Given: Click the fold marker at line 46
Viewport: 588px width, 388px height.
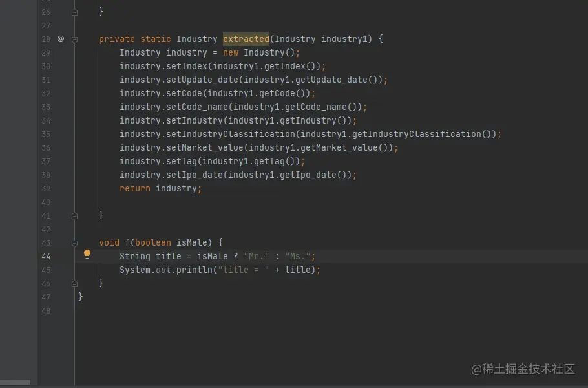Looking at the screenshot, I should click(x=74, y=283).
